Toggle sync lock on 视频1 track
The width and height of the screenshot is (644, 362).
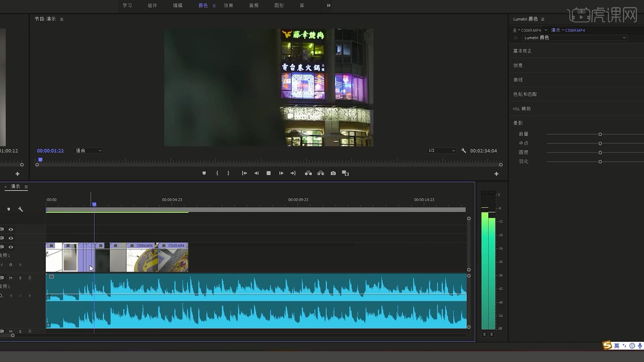[2, 247]
